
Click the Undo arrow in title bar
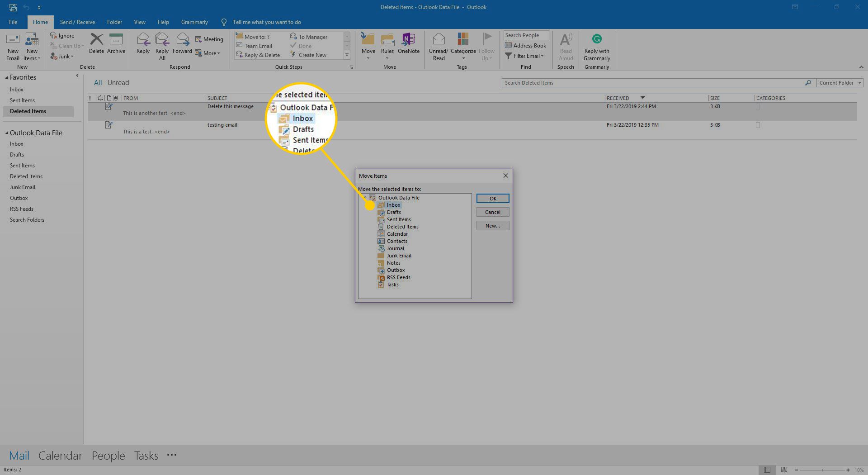click(x=26, y=7)
